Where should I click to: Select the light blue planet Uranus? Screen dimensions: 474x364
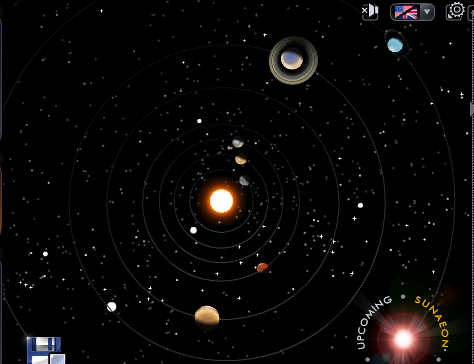(395, 45)
